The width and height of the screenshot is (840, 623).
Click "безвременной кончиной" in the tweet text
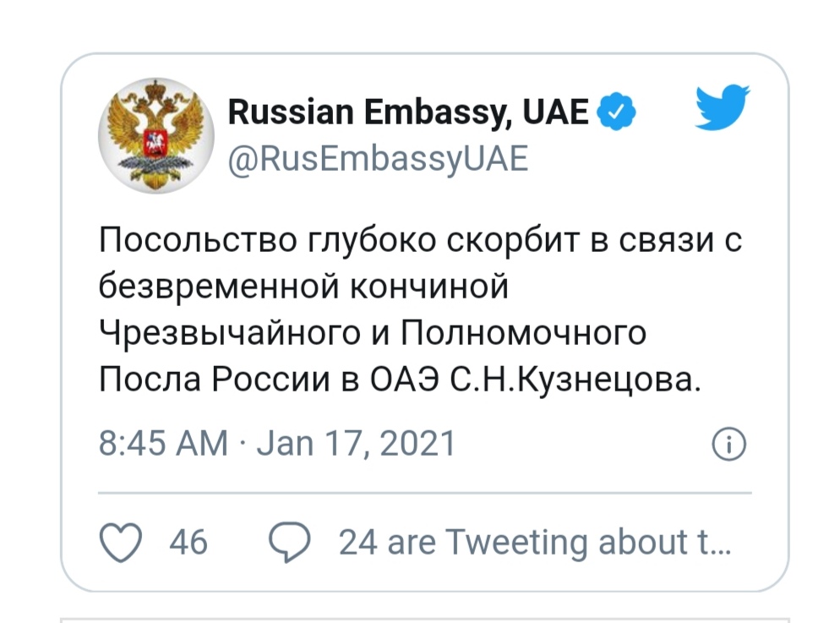[x=305, y=287]
